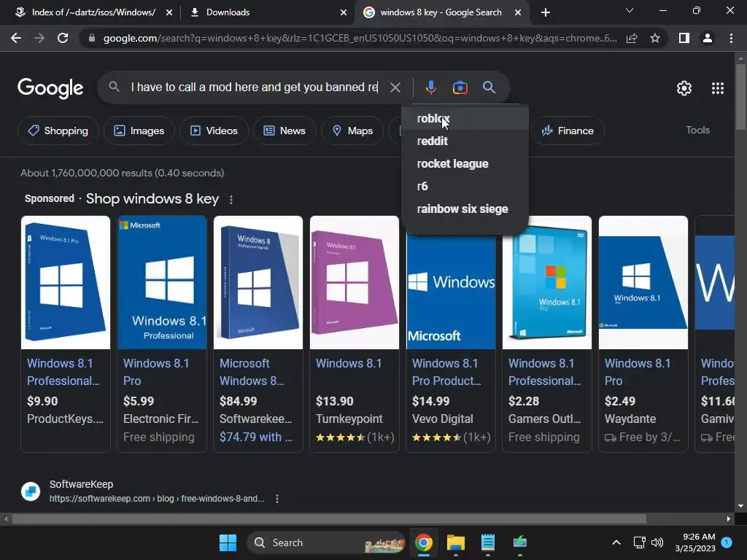Choose the reddit suggestion
Viewport: 747px width, 560px height.
pyautogui.click(x=465, y=141)
